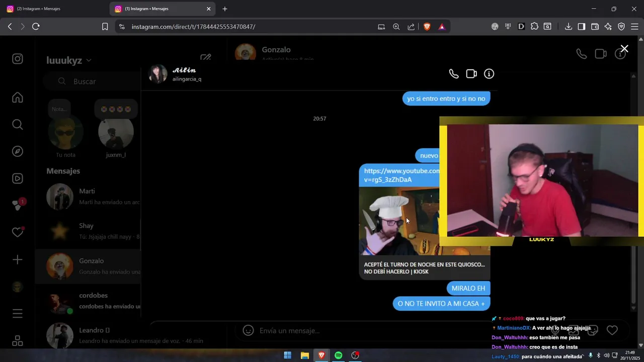Click the Create plus icon

click(x=18, y=259)
